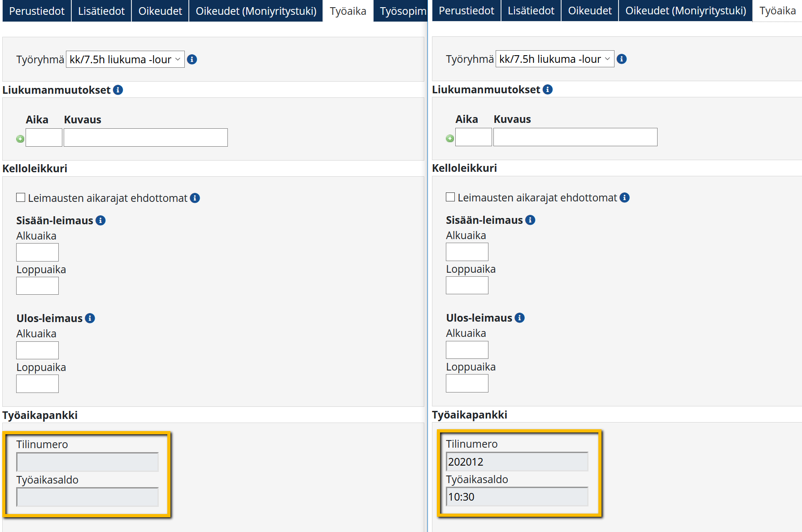Image resolution: width=802 pixels, height=532 pixels.
Task: Open left Työryhmä dropdown
Action: [125, 59]
